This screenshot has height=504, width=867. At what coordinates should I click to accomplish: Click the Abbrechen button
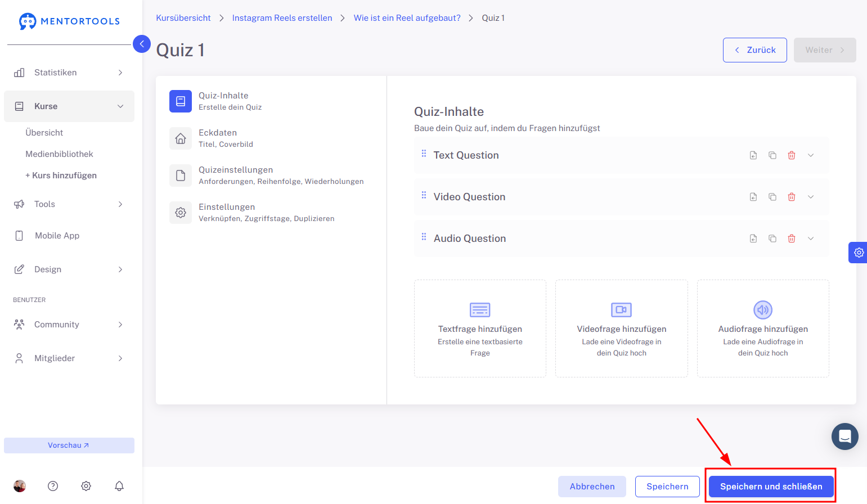(x=592, y=487)
